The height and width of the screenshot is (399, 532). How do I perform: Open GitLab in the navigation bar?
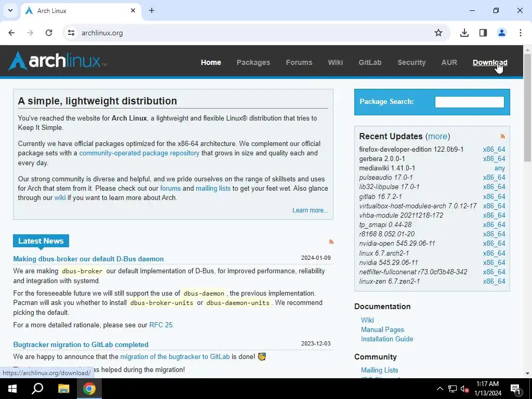point(370,62)
